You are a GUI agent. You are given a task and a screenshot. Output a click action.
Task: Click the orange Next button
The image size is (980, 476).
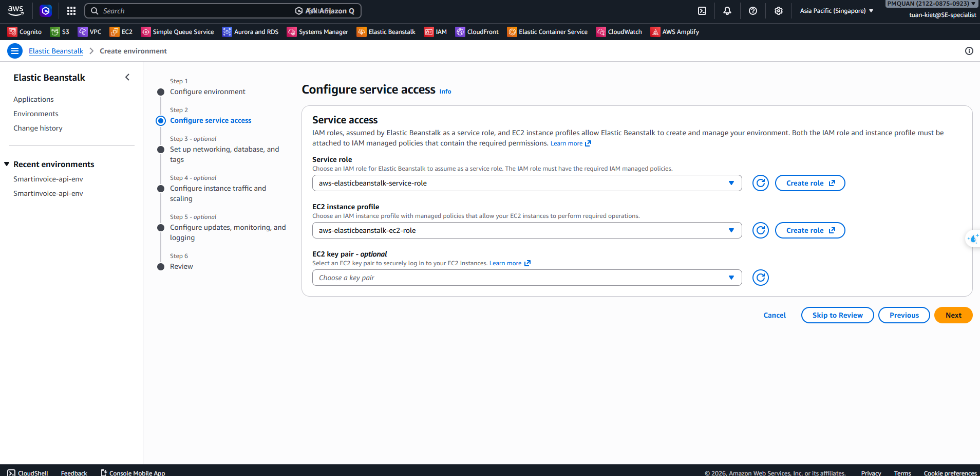pyautogui.click(x=953, y=315)
